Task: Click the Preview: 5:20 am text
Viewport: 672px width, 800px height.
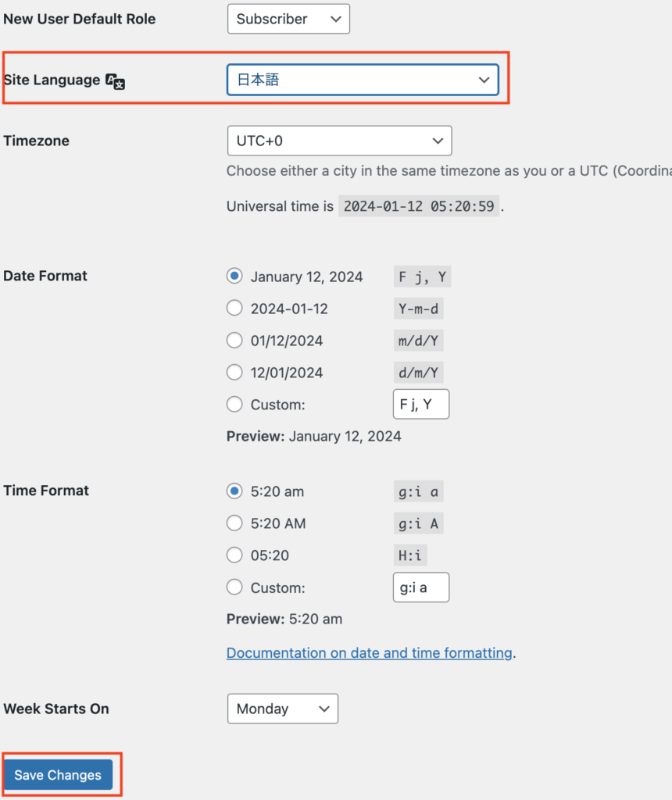Action: tap(284, 619)
